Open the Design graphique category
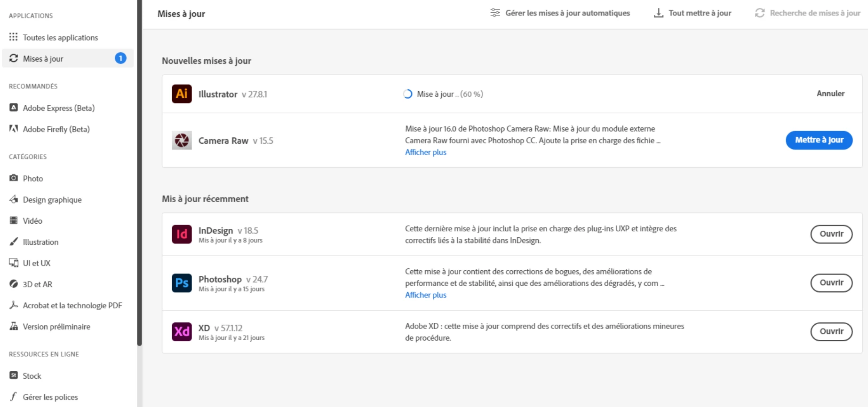Image resolution: width=868 pixels, height=407 pixels. [52, 200]
